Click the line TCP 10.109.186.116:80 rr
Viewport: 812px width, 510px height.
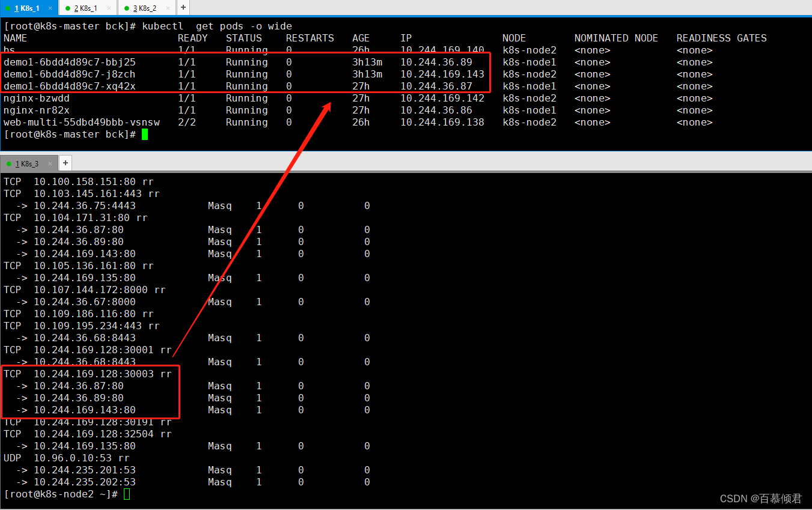(x=79, y=314)
